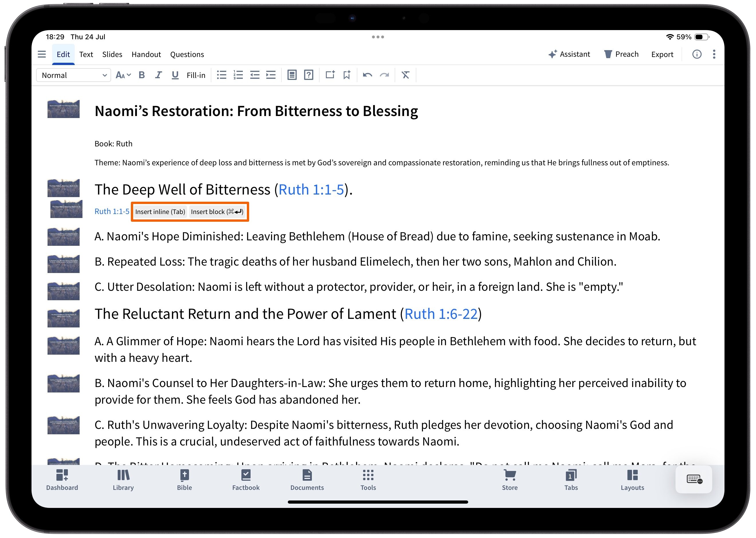
Task: Clear formatting icon
Action: tap(406, 75)
